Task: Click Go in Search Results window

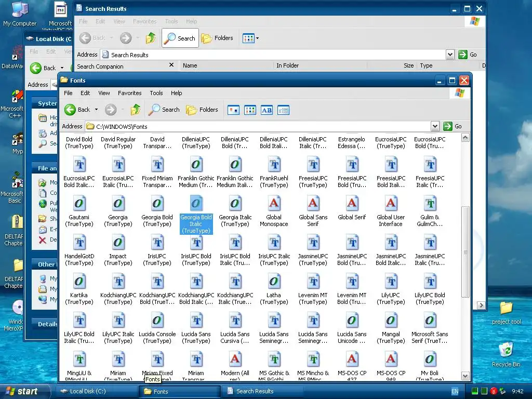Action: (x=468, y=55)
